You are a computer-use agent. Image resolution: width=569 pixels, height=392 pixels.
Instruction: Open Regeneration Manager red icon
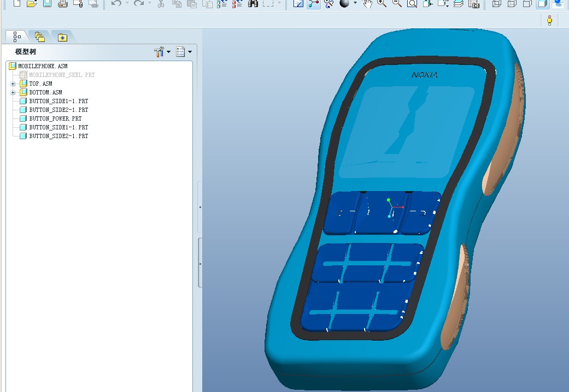point(237,4)
